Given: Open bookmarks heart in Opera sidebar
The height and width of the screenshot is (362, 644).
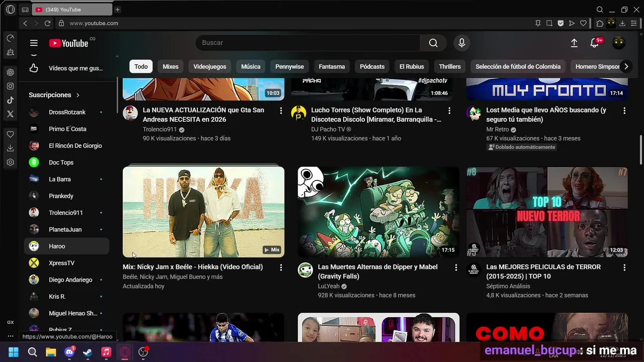Looking at the screenshot, I should (10, 134).
